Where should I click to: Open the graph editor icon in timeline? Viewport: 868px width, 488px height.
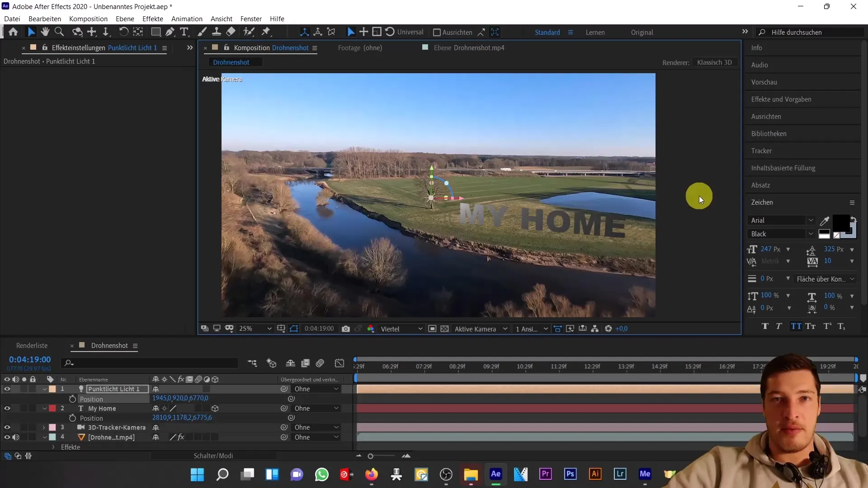point(340,363)
